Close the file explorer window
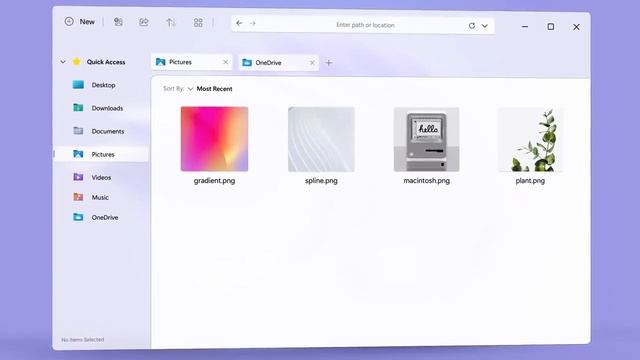Viewport: 640px width, 360px height. point(576,27)
